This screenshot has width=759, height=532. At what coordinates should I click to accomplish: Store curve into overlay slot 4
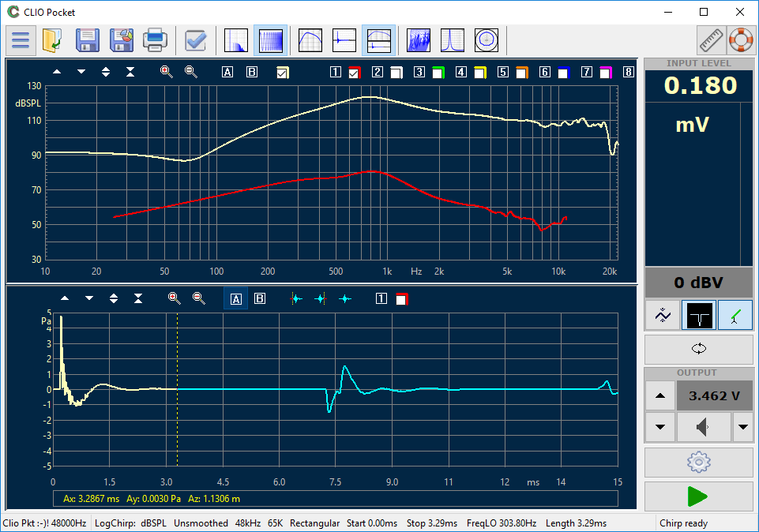pyautogui.click(x=460, y=72)
